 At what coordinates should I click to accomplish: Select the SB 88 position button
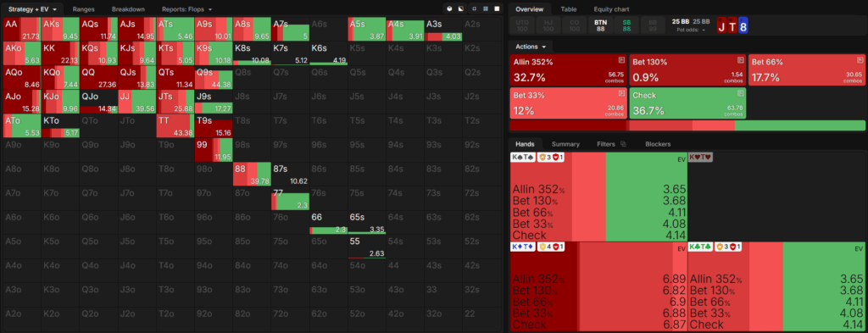point(626,25)
